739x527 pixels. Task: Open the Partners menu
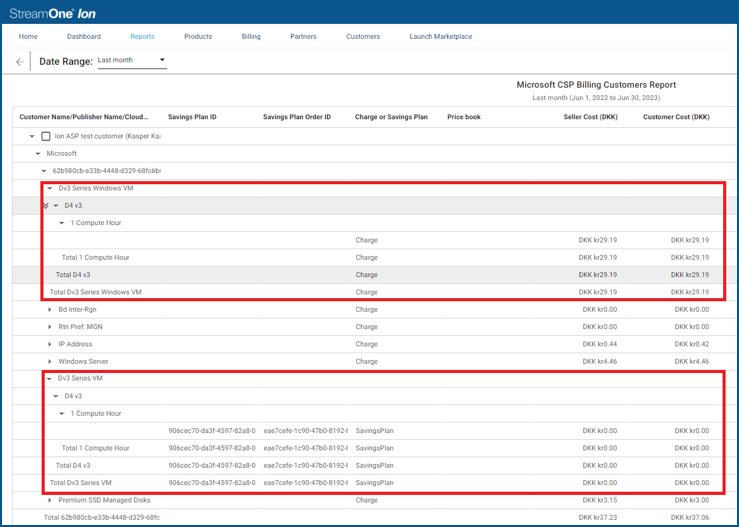tap(303, 36)
